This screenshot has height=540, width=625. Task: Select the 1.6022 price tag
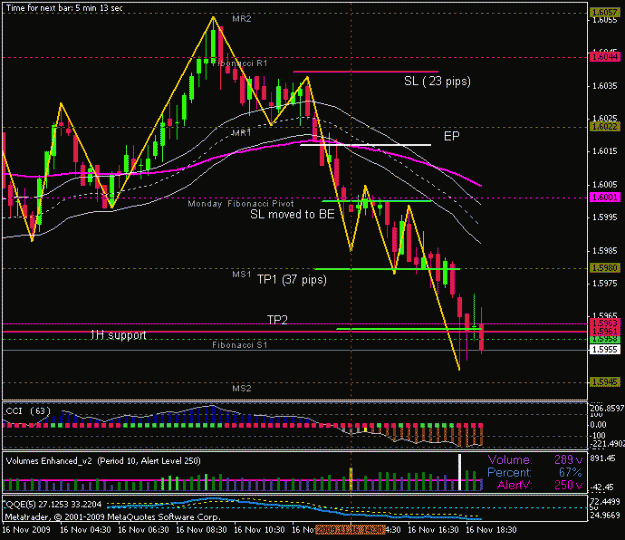(x=605, y=127)
